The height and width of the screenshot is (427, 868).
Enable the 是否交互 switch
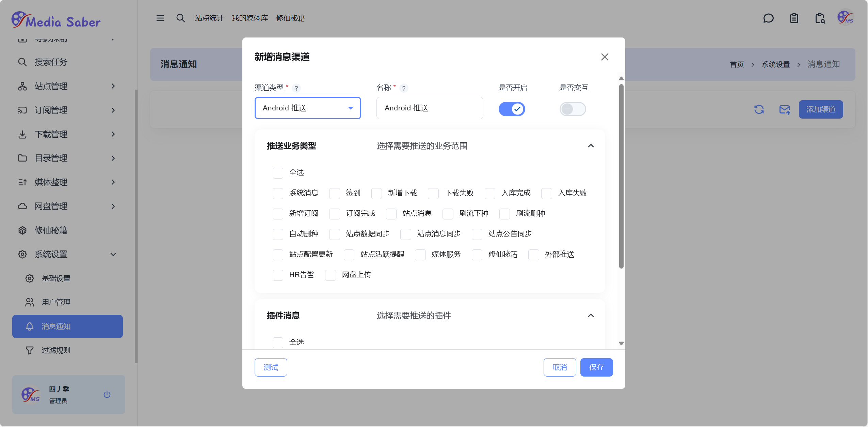pyautogui.click(x=573, y=109)
